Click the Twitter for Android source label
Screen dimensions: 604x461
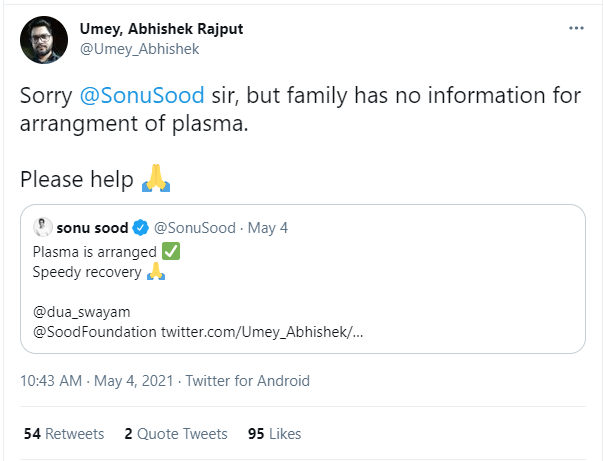click(248, 381)
